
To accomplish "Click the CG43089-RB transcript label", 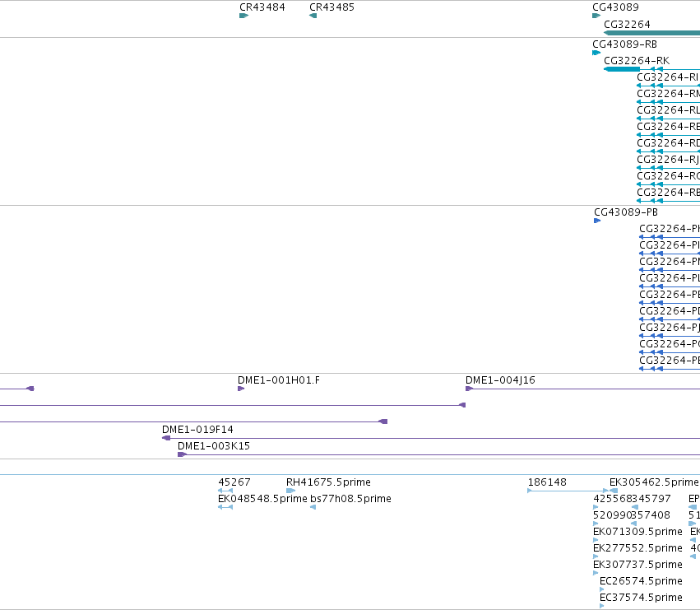I will pos(624,44).
